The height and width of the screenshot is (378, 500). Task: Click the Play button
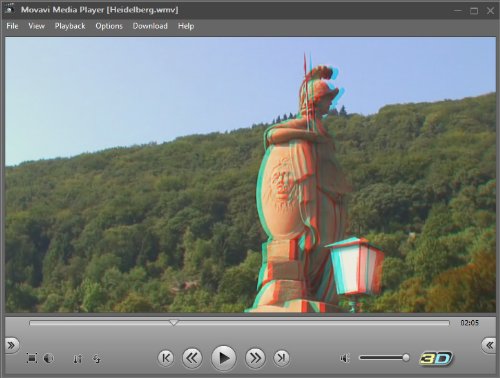(224, 358)
